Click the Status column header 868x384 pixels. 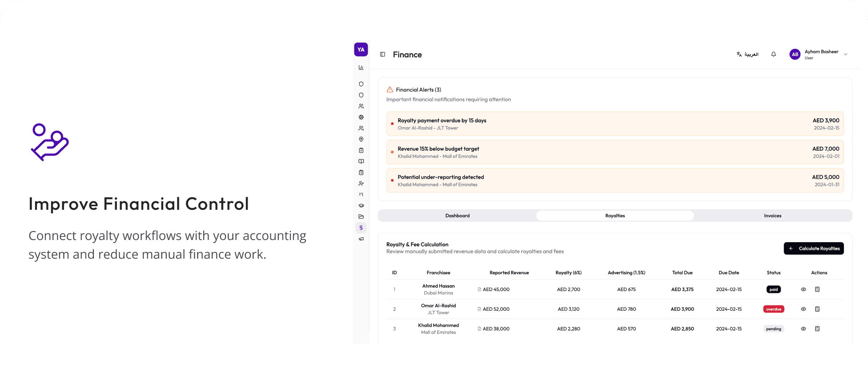click(x=774, y=273)
